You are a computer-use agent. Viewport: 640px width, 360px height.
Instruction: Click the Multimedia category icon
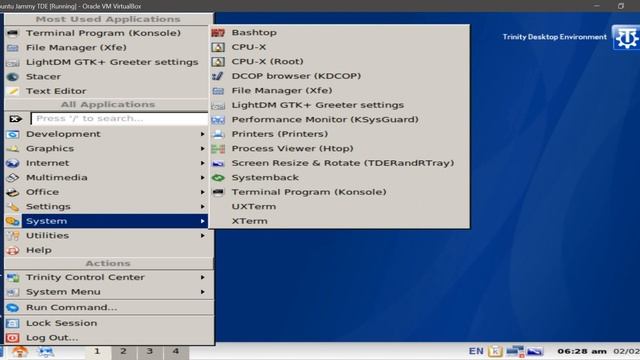coord(13,178)
